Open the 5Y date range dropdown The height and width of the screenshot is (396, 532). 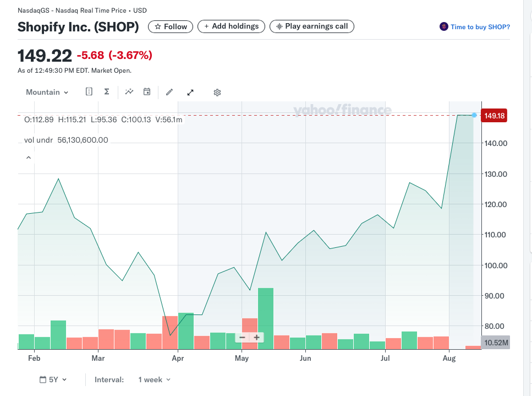pyautogui.click(x=53, y=379)
